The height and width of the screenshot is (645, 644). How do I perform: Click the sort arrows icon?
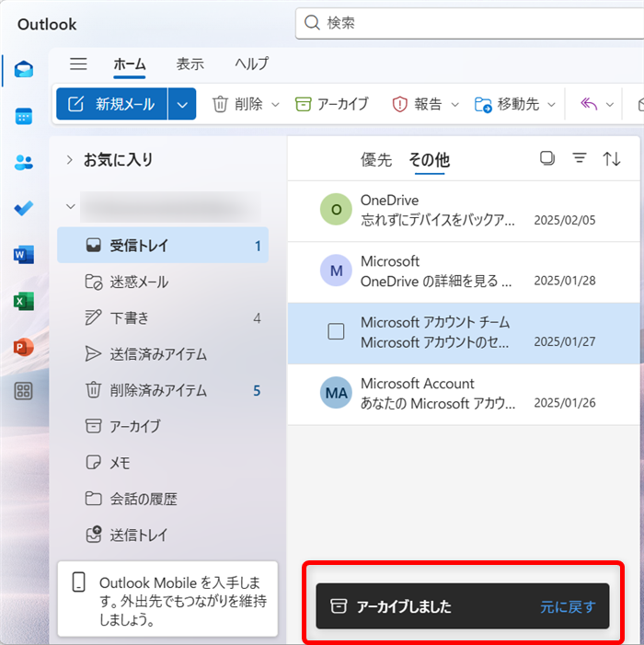pos(612,158)
